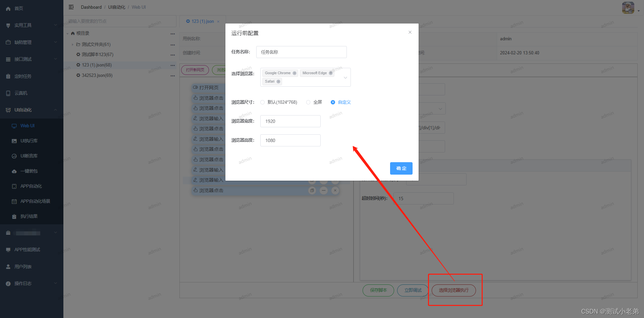Select the 默认(1024*768) browser size radio

[x=262, y=102]
